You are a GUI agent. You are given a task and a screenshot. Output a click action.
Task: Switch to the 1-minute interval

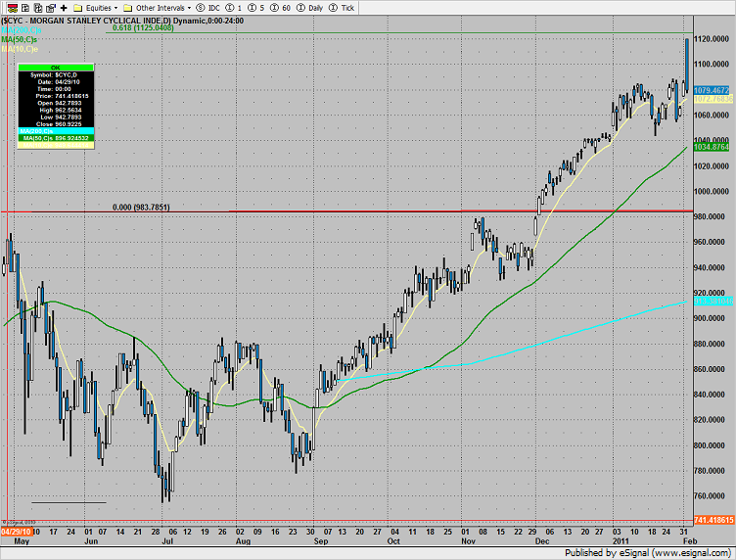(234, 8)
